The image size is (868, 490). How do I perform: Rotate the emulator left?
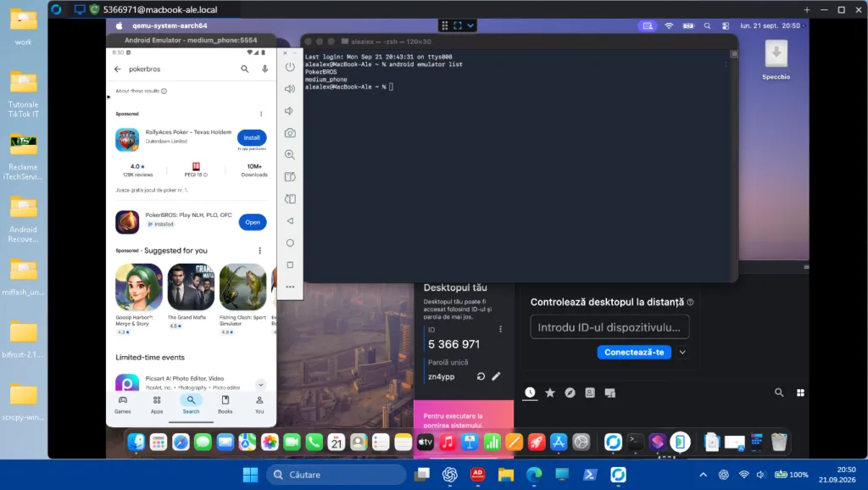click(290, 176)
